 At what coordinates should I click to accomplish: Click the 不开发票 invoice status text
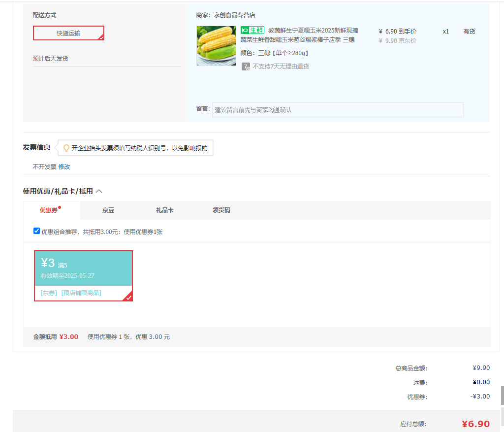44,166
